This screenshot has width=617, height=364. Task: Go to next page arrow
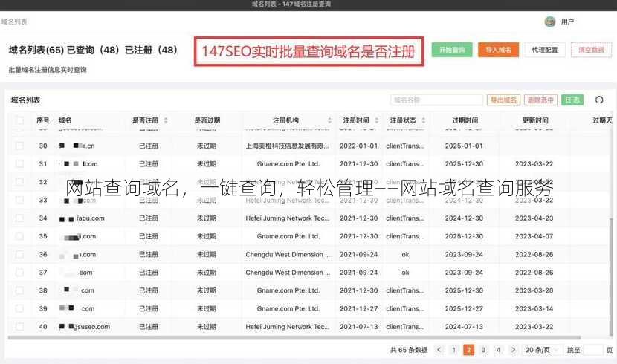pos(513,349)
